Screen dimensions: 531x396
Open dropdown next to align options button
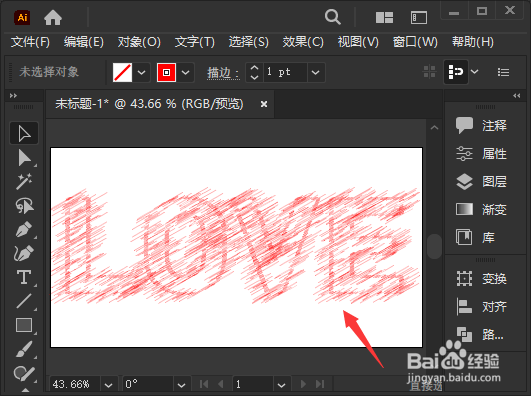click(x=475, y=71)
